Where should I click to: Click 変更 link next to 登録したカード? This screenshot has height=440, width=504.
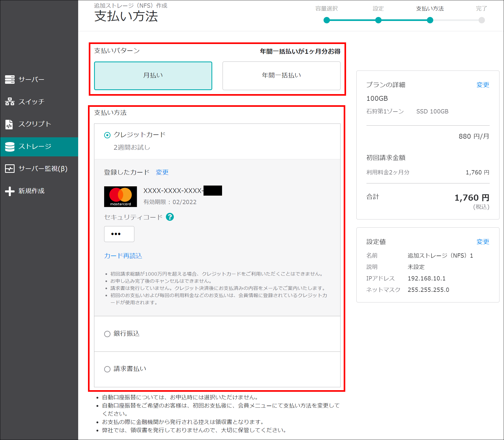(x=162, y=172)
